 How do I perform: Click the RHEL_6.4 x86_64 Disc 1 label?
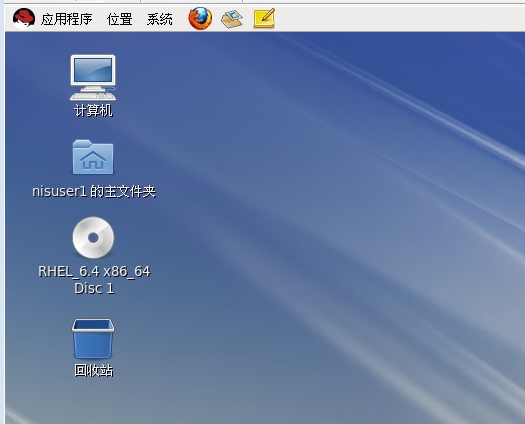coord(94,280)
